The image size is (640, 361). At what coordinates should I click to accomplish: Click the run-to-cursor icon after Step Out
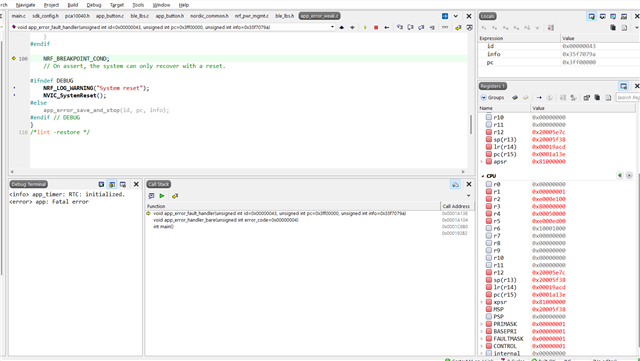432,27
